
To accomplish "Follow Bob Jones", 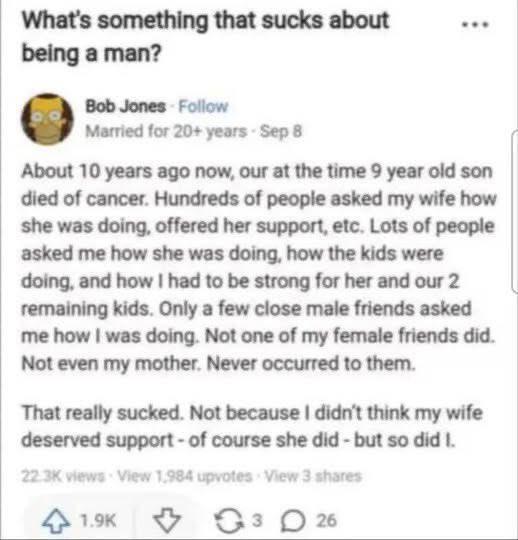I will (204, 106).
